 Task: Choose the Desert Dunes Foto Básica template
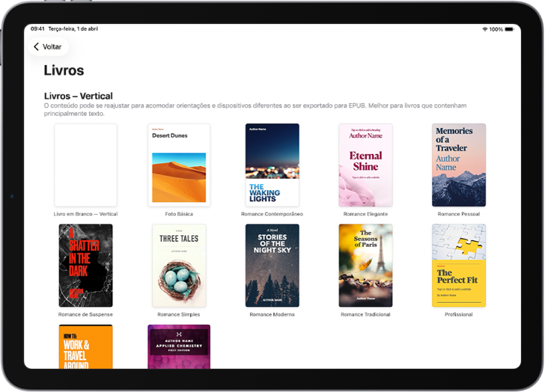tap(179, 165)
